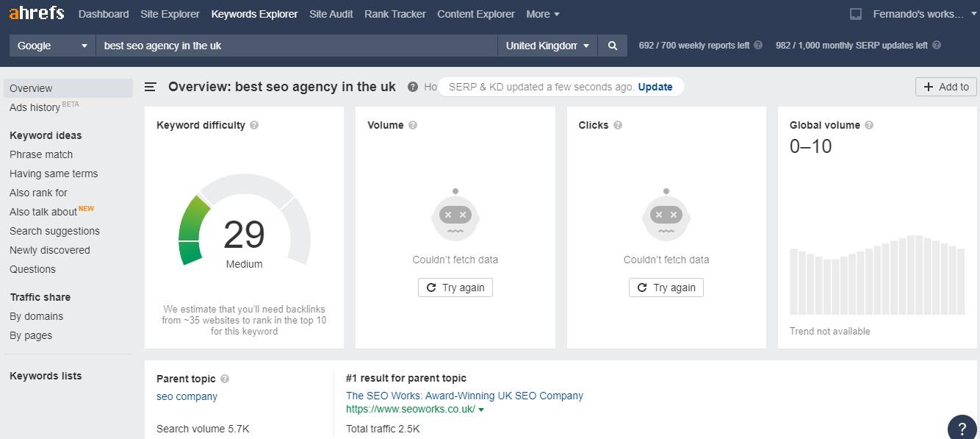Click the '0–10' global volume value

tap(811, 146)
